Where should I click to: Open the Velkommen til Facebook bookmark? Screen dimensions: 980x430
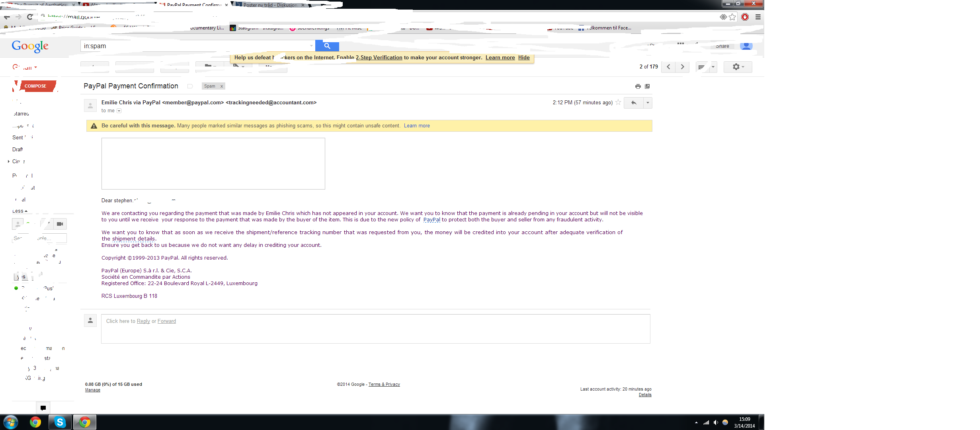[x=605, y=28]
